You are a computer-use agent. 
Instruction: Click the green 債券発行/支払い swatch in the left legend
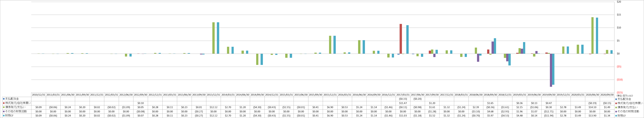pos(4,107)
